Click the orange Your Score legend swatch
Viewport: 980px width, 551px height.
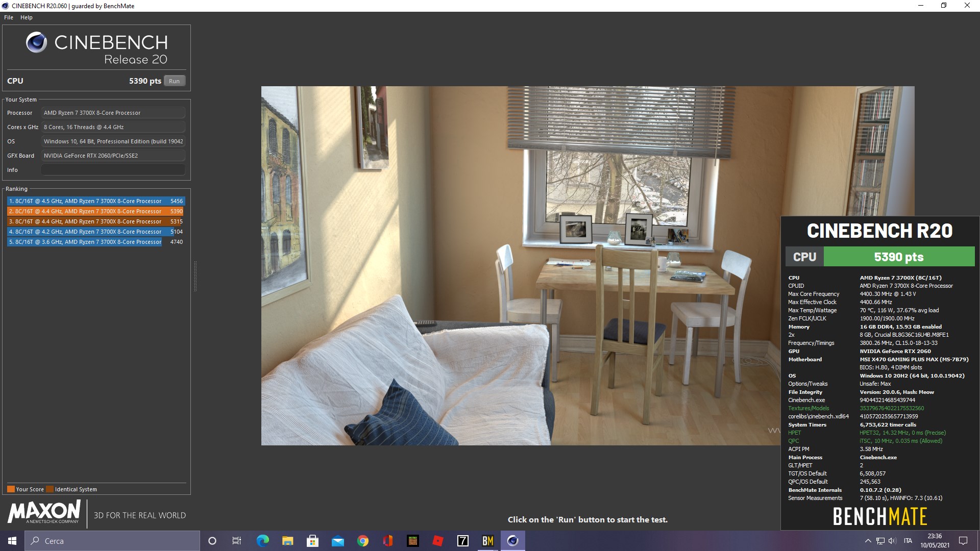(11, 489)
